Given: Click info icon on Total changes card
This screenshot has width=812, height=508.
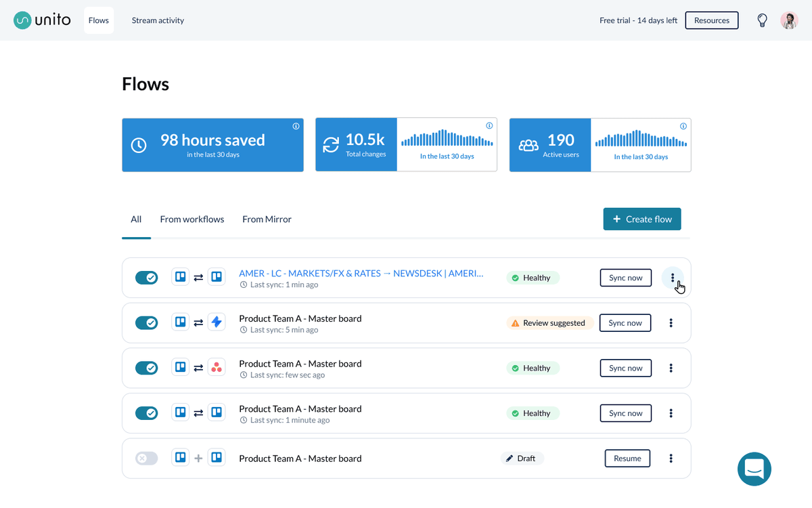Looking at the screenshot, I should pos(489,126).
